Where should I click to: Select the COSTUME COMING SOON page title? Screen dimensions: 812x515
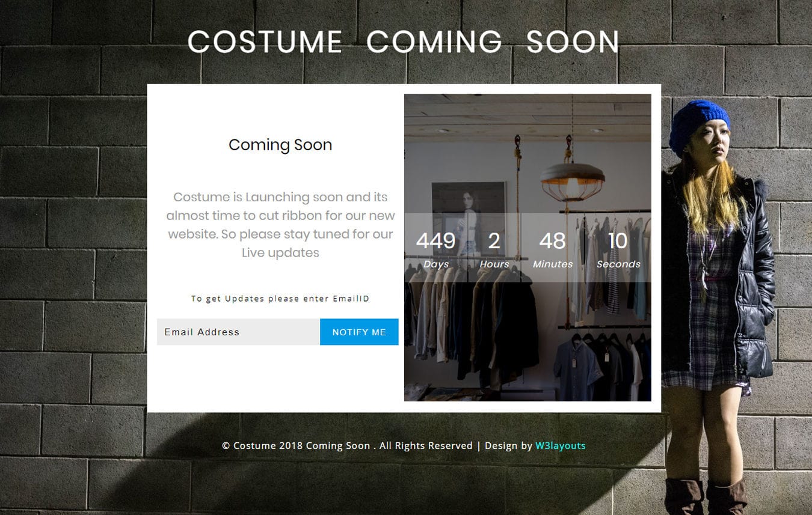click(x=403, y=41)
